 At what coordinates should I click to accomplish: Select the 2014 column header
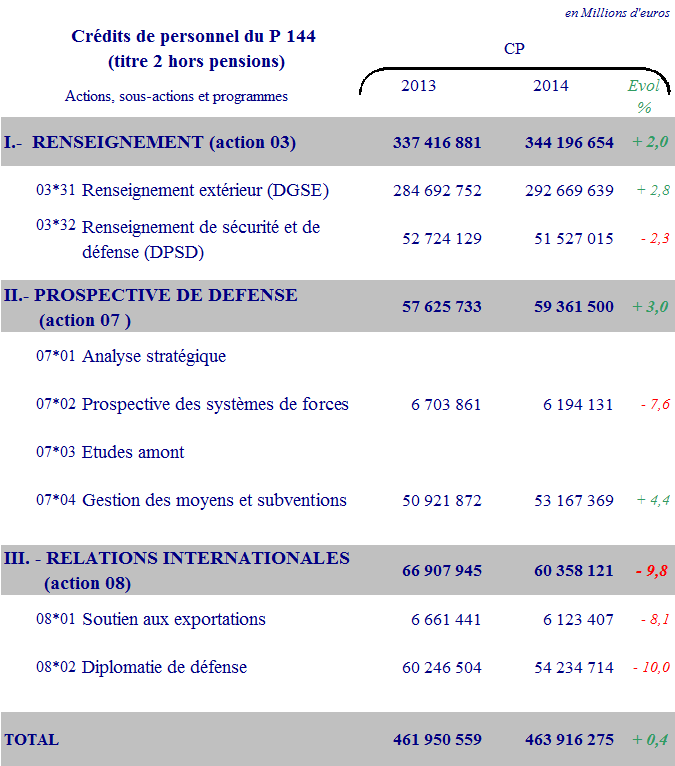[x=550, y=86]
